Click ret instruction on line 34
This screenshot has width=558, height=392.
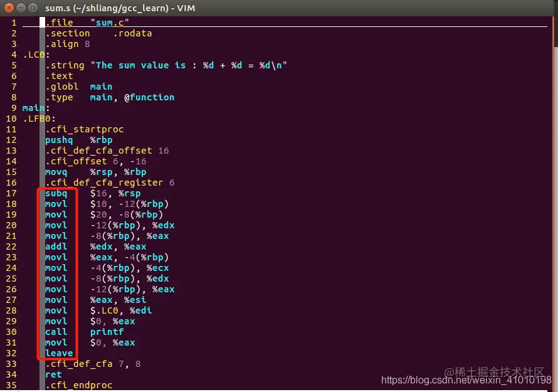53,375
